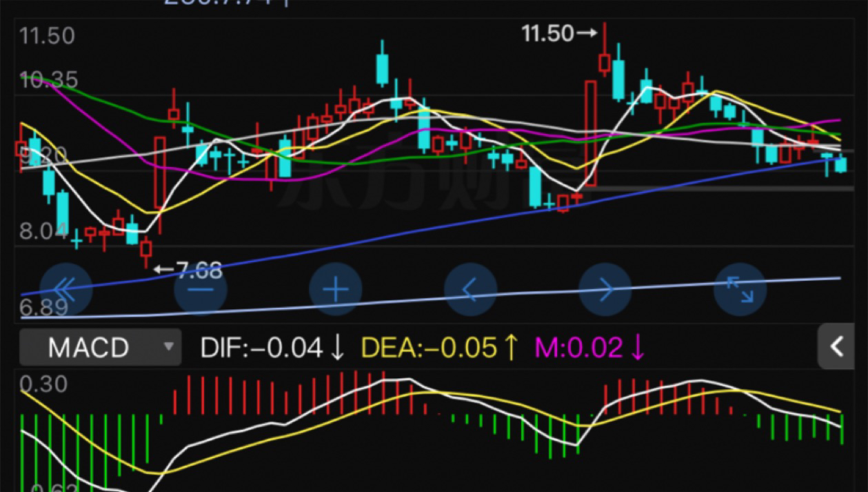Select the 6.89 price axis label
This screenshot has height=492, width=868.
pyautogui.click(x=44, y=308)
